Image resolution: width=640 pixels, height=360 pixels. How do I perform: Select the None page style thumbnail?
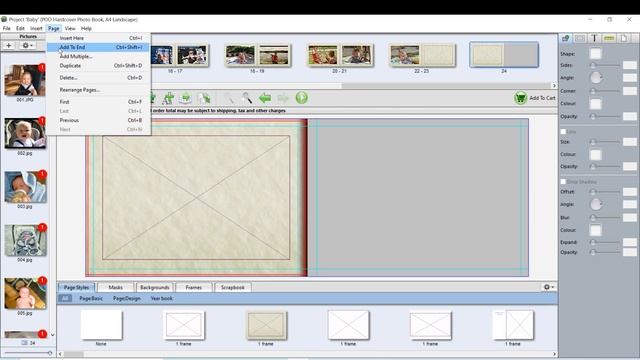coord(101,325)
